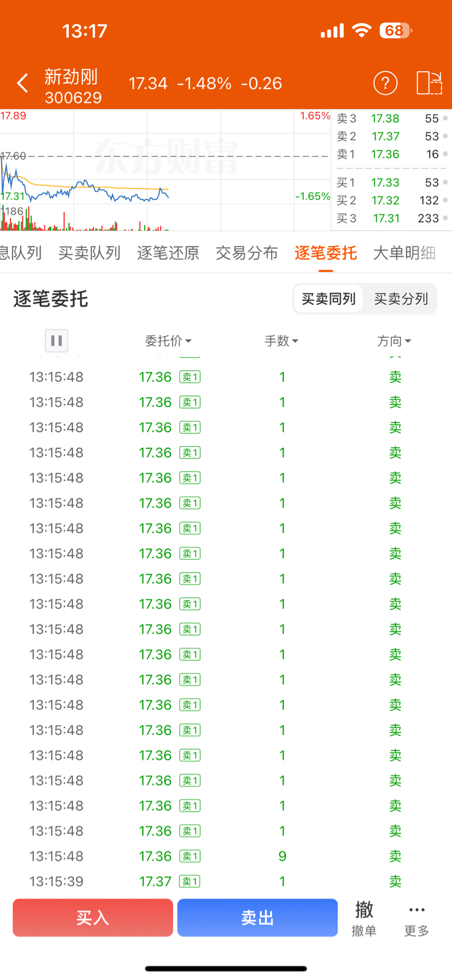The image size is (452, 980).
Task: Open the help question-mark icon
Action: (385, 84)
